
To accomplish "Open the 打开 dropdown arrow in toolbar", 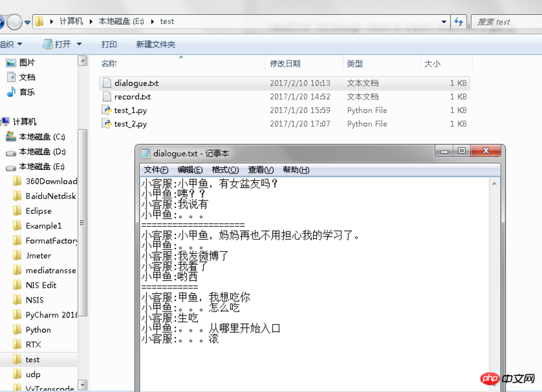I will [x=79, y=44].
